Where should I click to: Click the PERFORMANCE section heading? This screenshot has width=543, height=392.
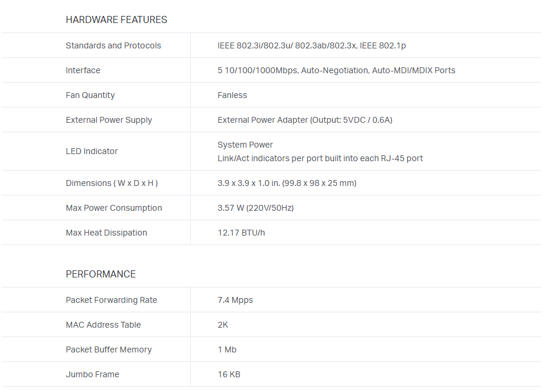point(100,275)
